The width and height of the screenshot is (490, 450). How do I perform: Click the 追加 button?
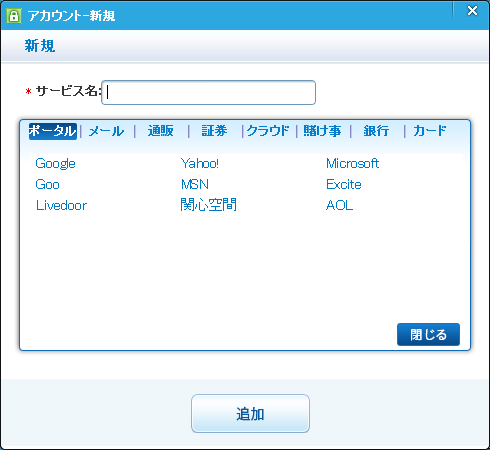[250, 414]
